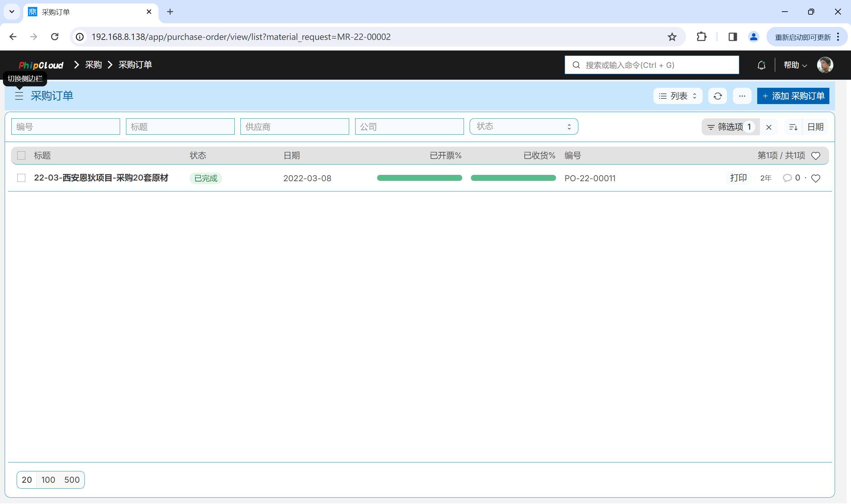This screenshot has height=504, width=851.
Task: Navigate to 采购 breadcrumb
Action: tap(93, 65)
